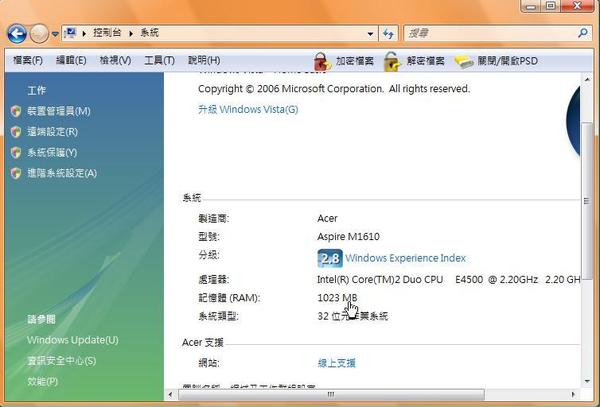Image resolution: width=600 pixels, height=407 pixels.
Task: Click the horizontal scrollbar left arrow
Action: [x=170, y=394]
